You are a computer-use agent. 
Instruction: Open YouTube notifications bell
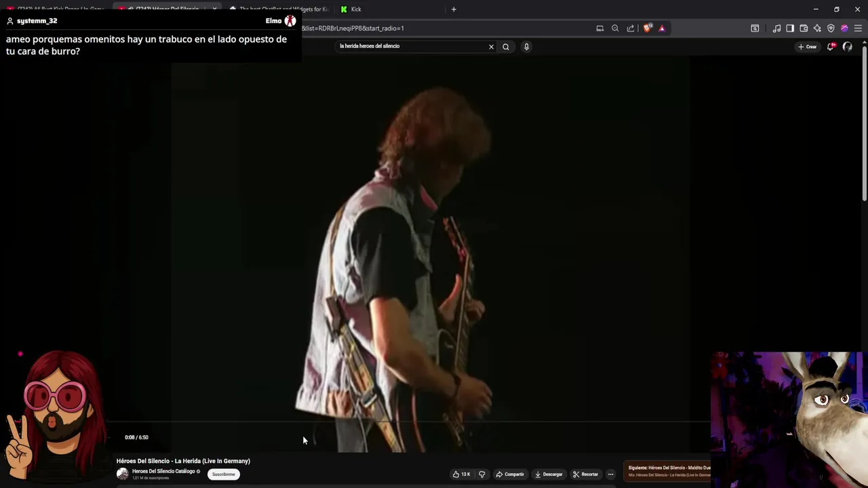(x=830, y=47)
